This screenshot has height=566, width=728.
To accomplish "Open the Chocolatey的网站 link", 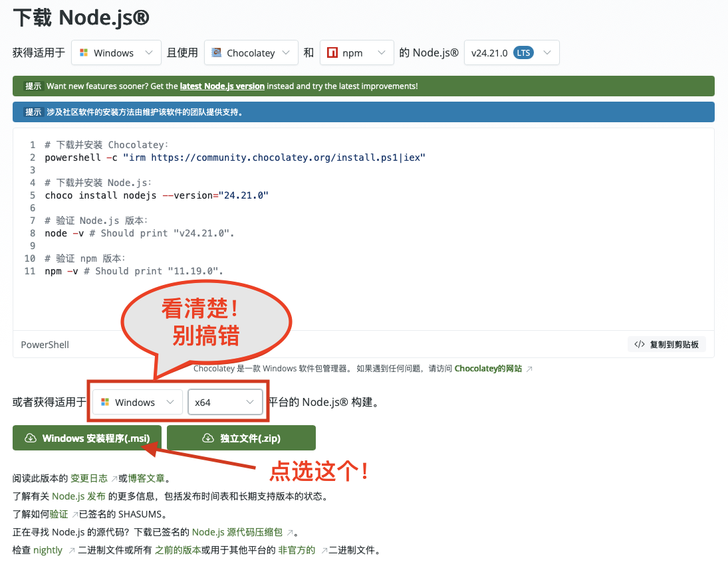I will (x=488, y=369).
